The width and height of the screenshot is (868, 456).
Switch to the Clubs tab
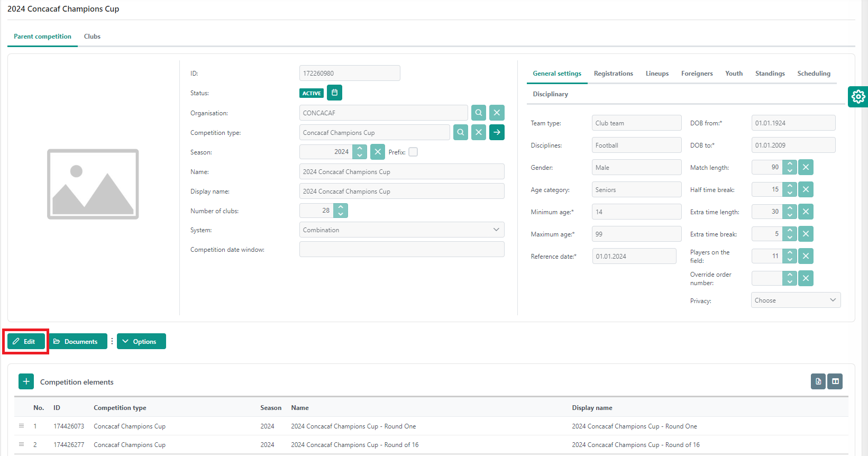[x=92, y=37]
